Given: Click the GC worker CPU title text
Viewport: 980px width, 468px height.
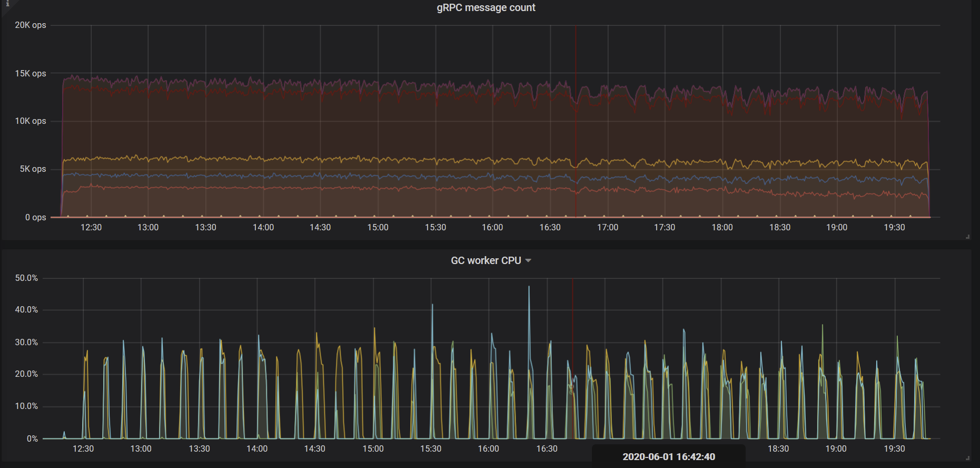Looking at the screenshot, I should pos(486,260).
